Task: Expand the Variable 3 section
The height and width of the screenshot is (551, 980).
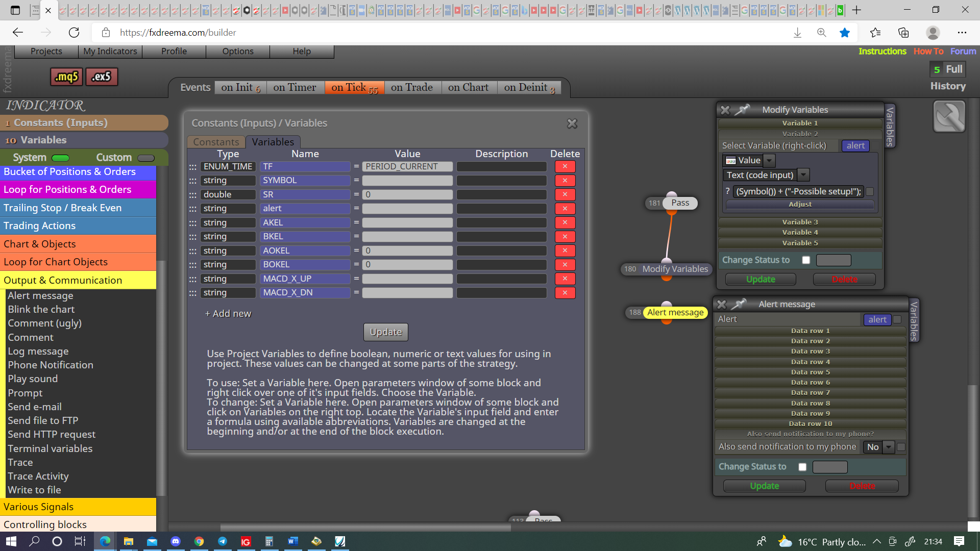Action: tap(800, 222)
